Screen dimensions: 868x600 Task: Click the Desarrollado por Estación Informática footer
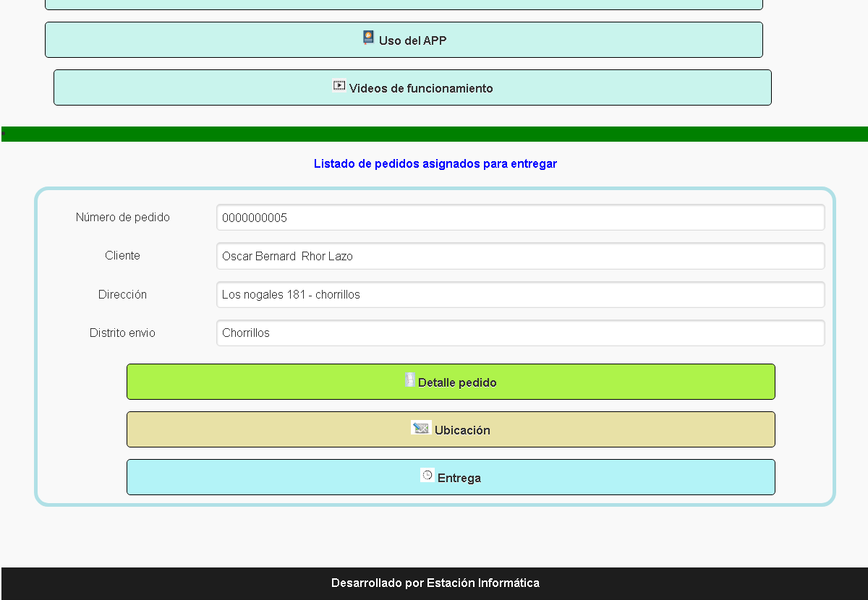[x=435, y=583]
